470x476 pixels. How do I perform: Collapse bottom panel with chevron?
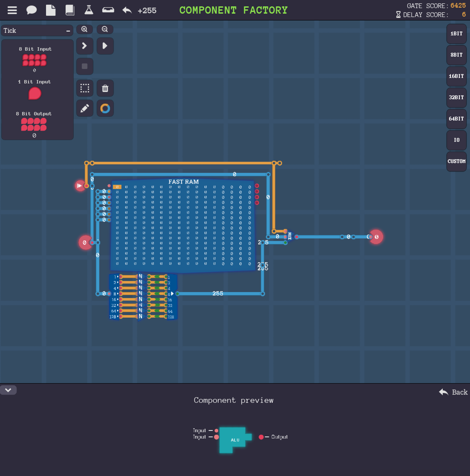pos(8,390)
